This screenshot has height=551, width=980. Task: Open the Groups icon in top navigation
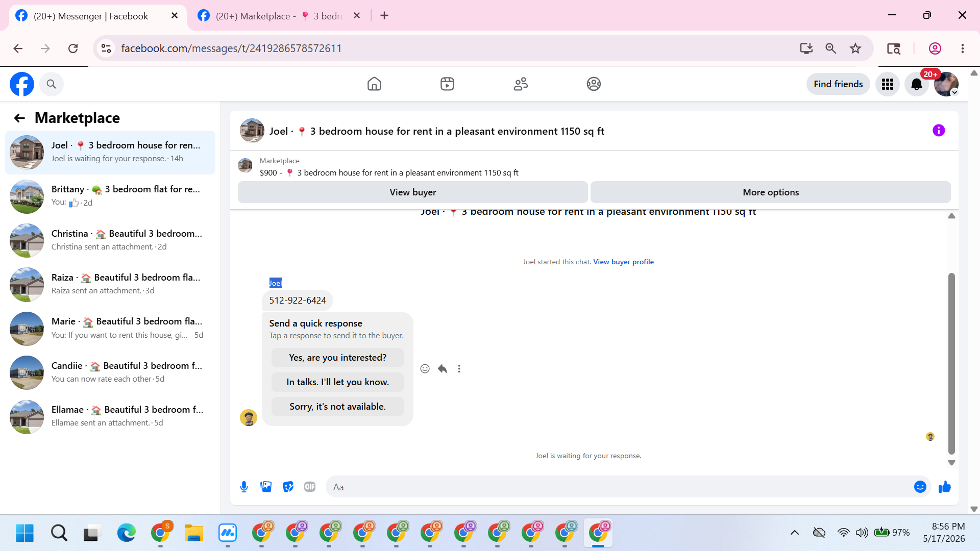click(594, 84)
